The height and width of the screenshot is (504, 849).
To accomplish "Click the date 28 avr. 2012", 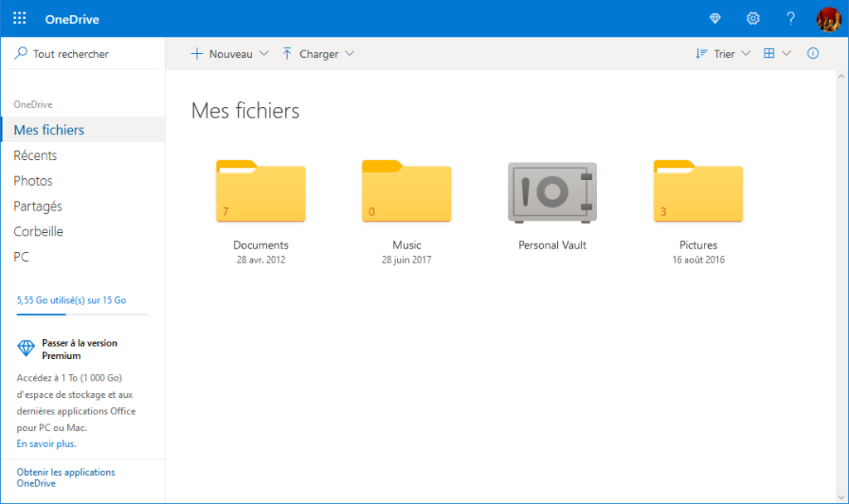I will click(x=261, y=259).
